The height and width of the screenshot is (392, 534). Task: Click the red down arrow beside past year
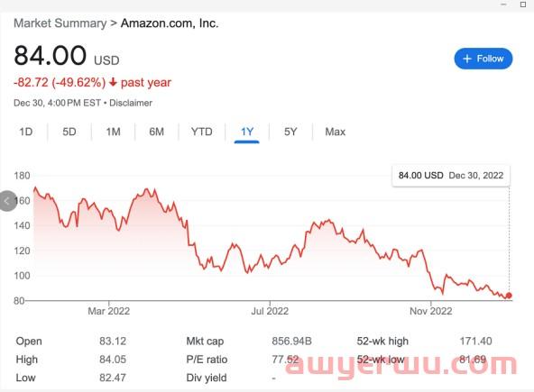pyautogui.click(x=113, y=82)
